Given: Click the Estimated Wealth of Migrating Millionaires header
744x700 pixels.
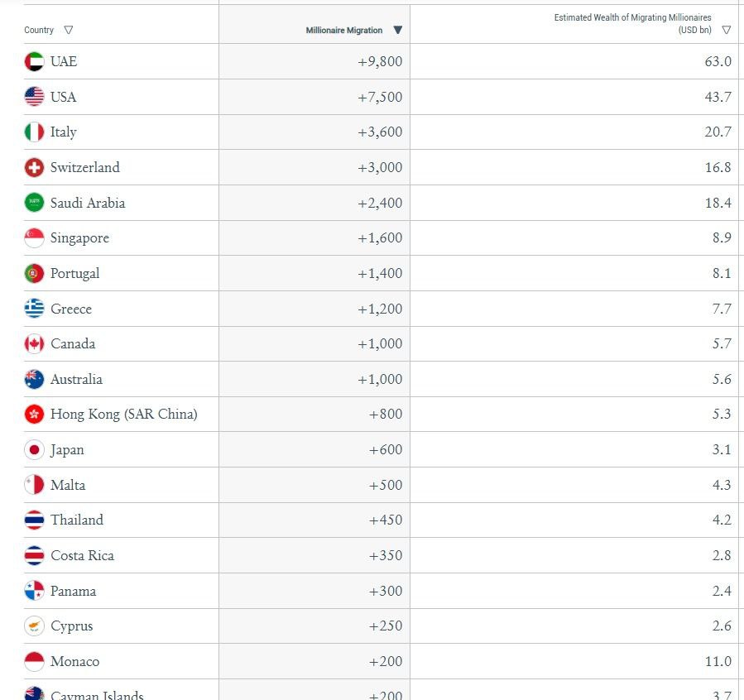Looking at the screenshot, I should click(x=632, y=23).
